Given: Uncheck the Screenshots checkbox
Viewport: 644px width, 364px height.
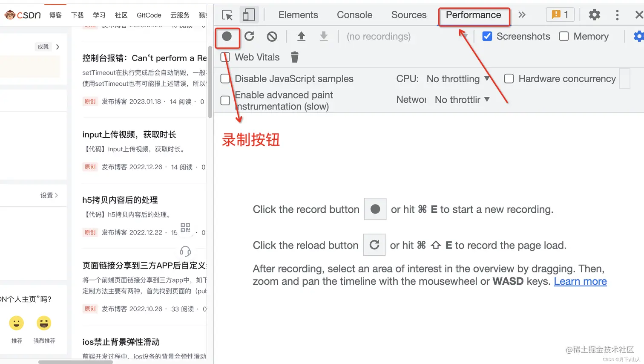Looking at the screenshot, I should [x=487, y=36].
